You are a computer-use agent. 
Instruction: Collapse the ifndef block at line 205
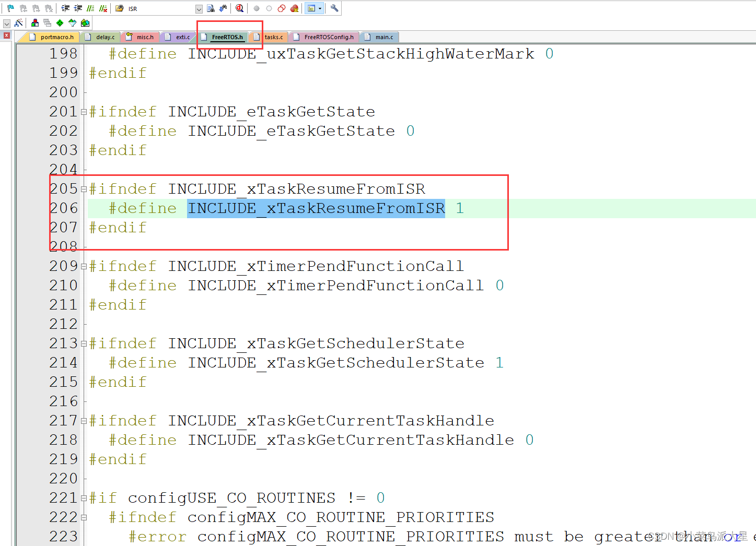click(x=84, y=188)
